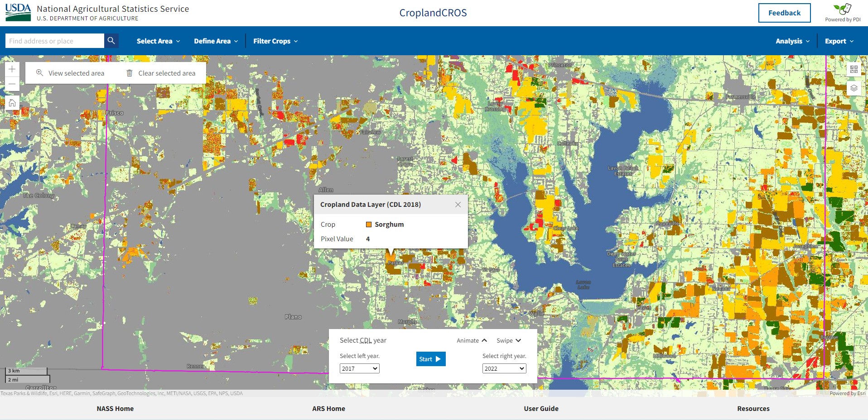Click the View selected area button

pyautogui.click(x=70, y=73)
